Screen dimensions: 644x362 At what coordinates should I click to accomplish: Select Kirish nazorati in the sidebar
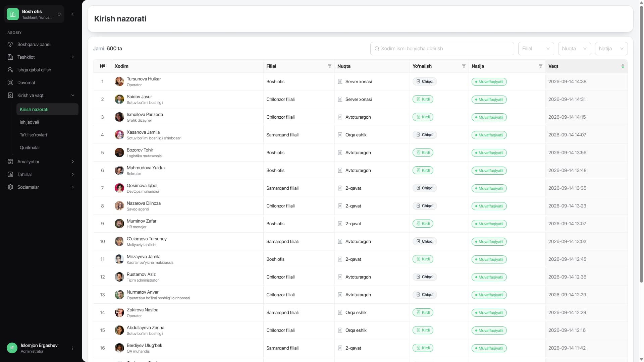pos(47,109)
